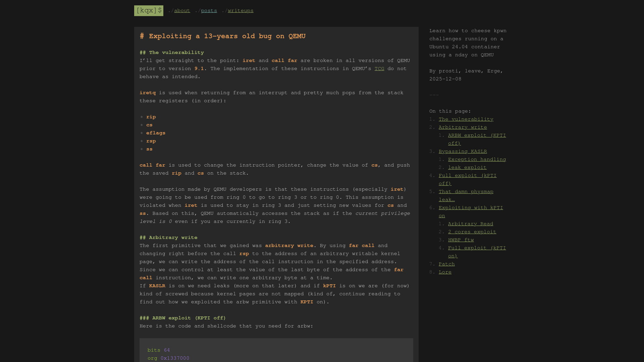Navigate to the ./writeups section
The width and height of the screenshot is (644, 362).
(240, 10)
